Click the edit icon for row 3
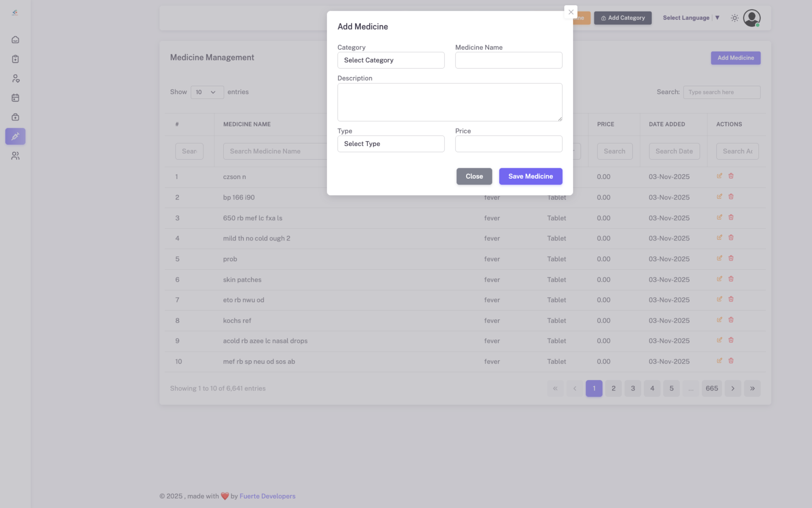812x508 pixels. 719,217
